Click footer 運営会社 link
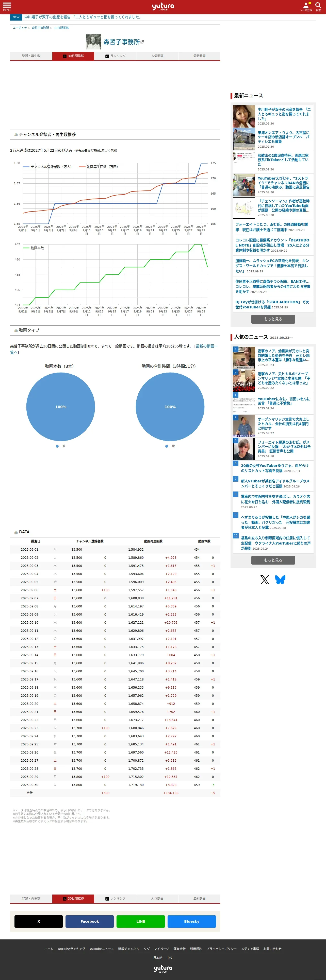This screenshot has height=980, width=326. (x=179, y=949)
